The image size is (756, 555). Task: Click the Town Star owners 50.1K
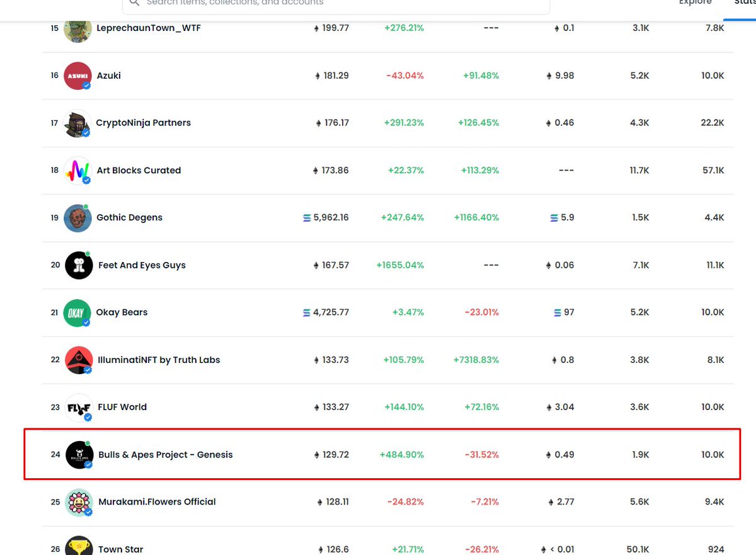click(x=638, y=549)
